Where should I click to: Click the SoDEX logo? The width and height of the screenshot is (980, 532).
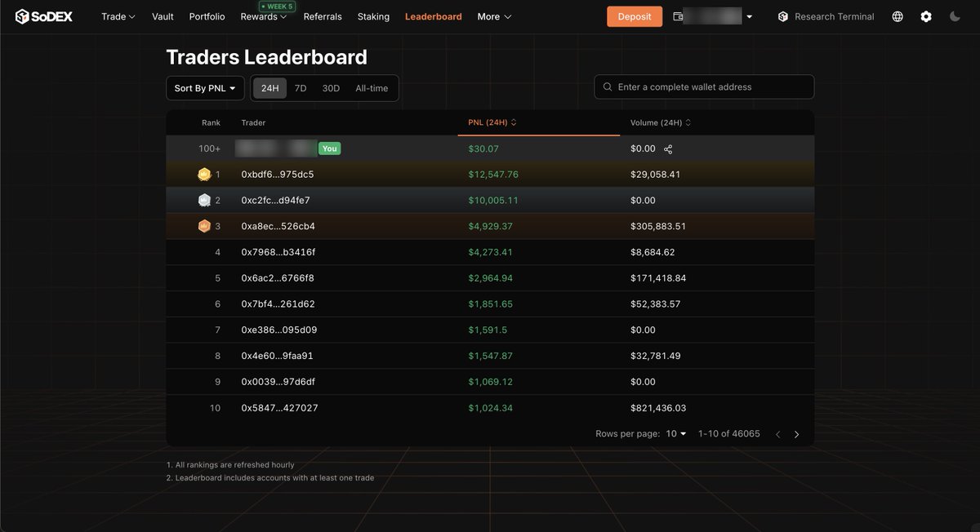[44, 16]
